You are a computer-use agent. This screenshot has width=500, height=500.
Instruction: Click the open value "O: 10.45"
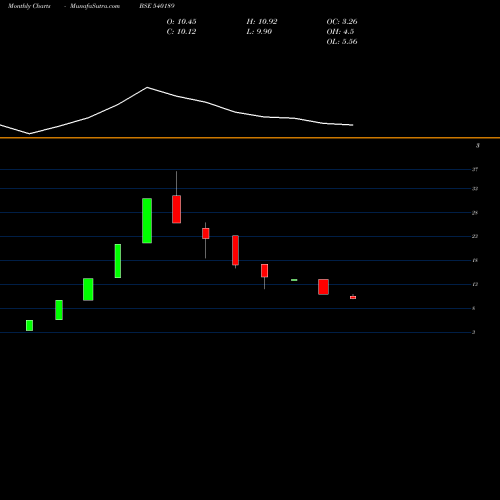(181, 22)
